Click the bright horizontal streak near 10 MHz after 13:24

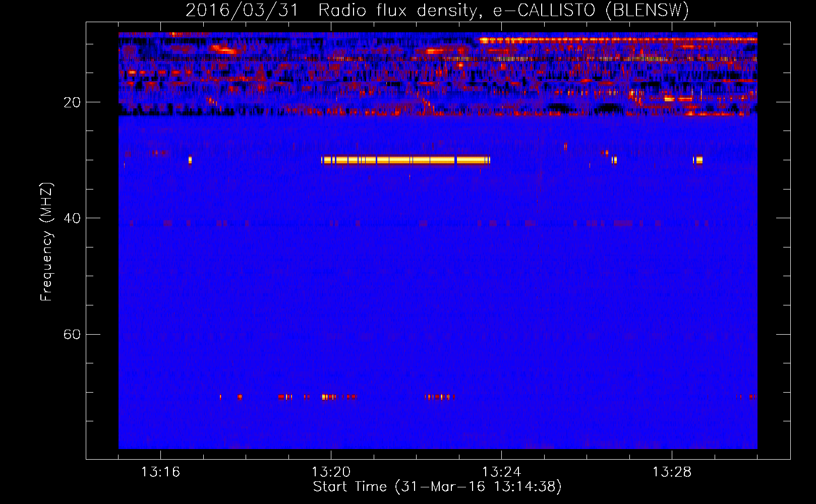[x=618, y=39]
